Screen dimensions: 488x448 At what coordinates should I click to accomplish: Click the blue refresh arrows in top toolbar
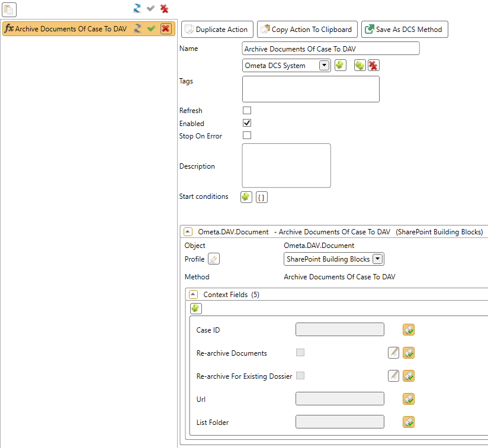coord(137,8)
